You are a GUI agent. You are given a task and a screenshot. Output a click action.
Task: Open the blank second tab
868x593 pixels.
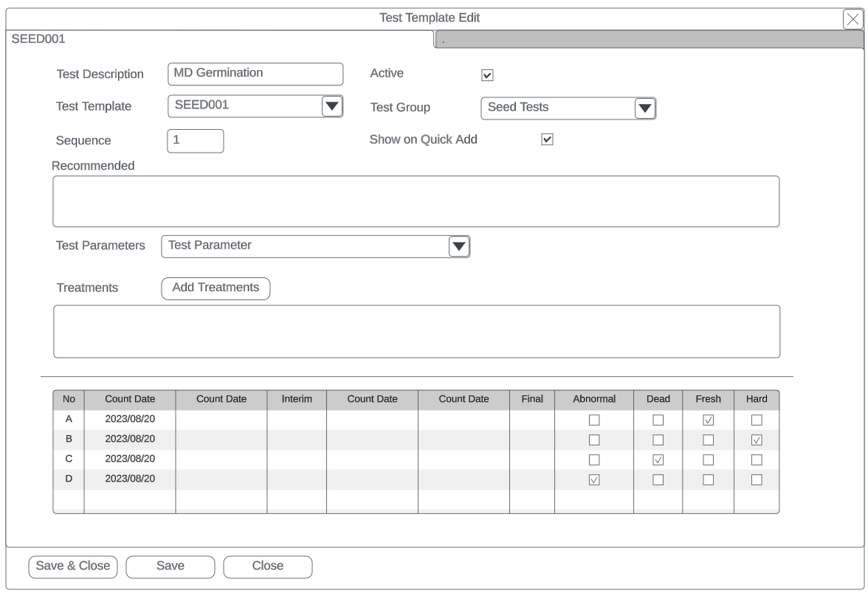click(650, 41)
